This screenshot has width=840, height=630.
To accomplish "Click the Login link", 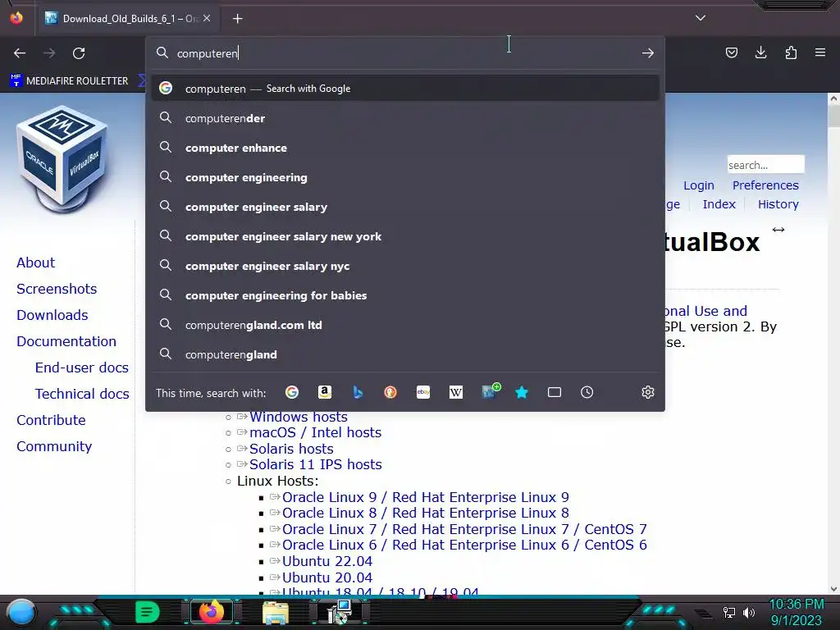I will (699, 185).
